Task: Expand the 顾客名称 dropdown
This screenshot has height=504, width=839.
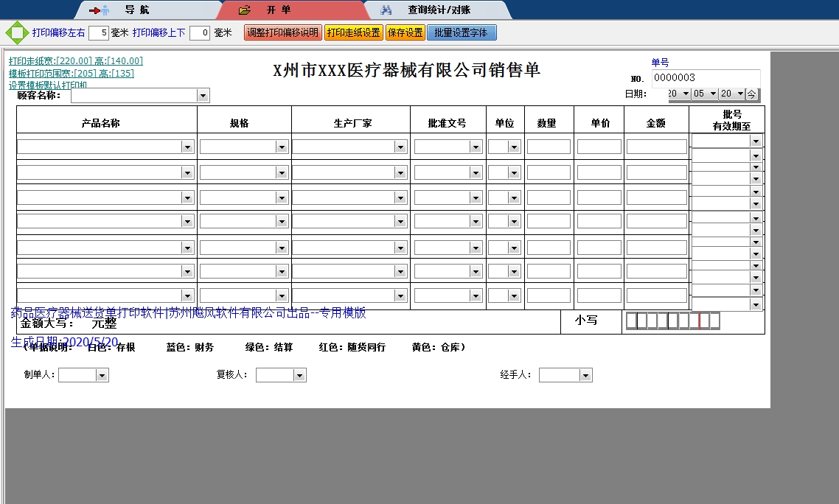Action: pos(203,96)
